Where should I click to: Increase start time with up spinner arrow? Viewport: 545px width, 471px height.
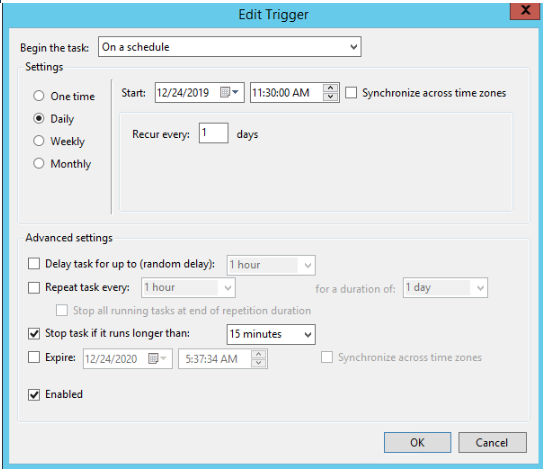(x=330, y=88)
